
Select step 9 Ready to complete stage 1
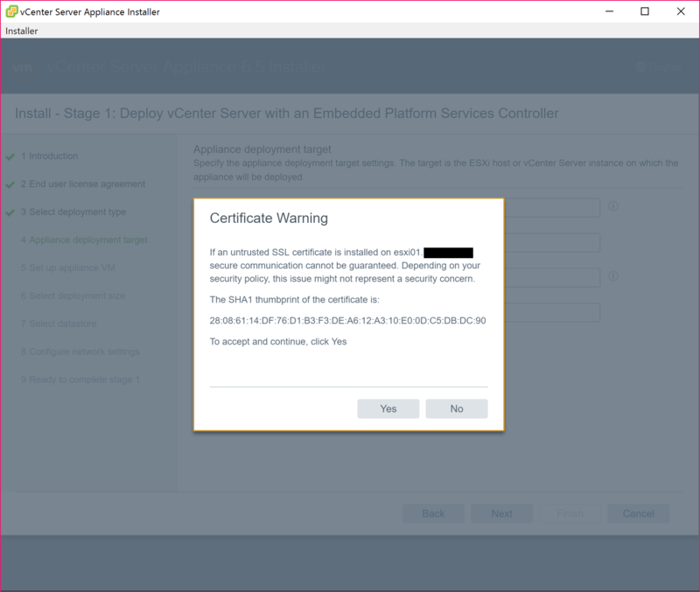[x=80, y=380]
